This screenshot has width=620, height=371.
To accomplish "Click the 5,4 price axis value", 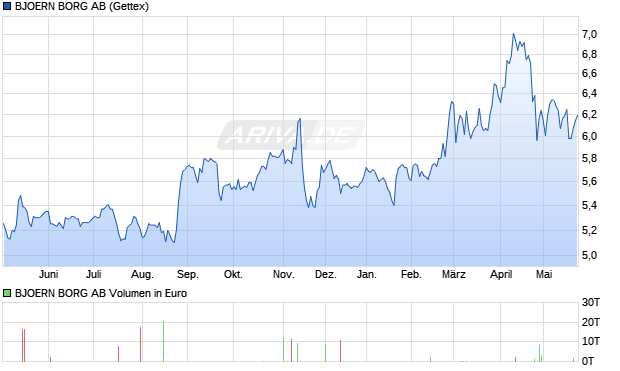I will tap(589, 205).
